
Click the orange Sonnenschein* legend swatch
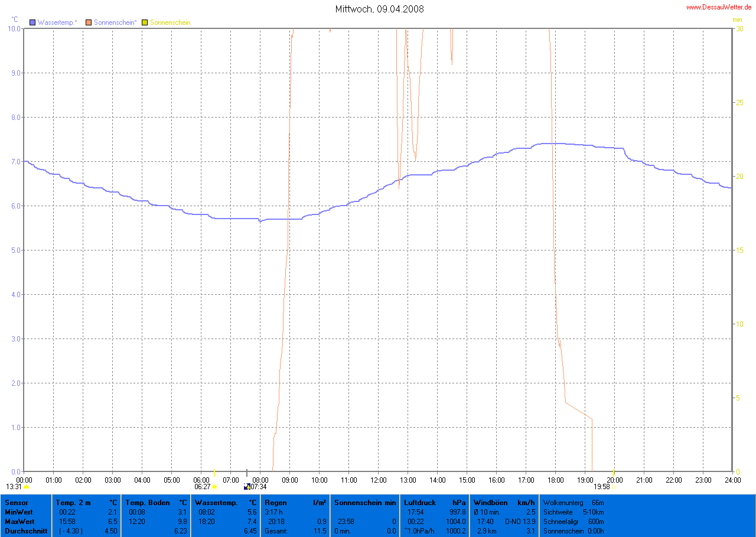(x=89, y=22)
